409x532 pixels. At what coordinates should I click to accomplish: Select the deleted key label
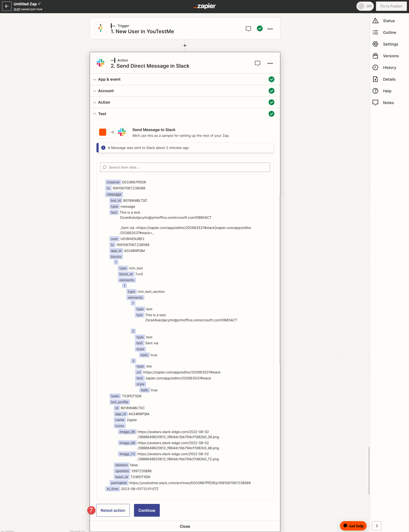click(x=121, y=465)
